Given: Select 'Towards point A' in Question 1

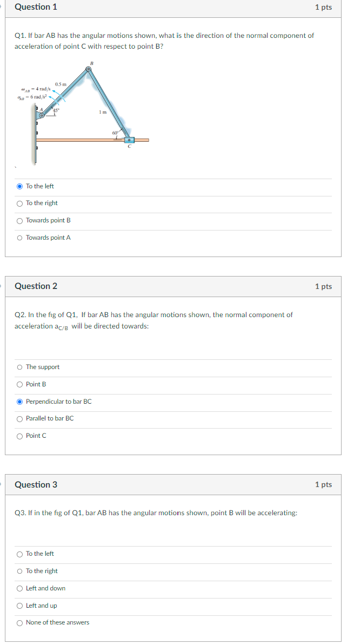Looking at the screenshot, I should click(19, 237).
